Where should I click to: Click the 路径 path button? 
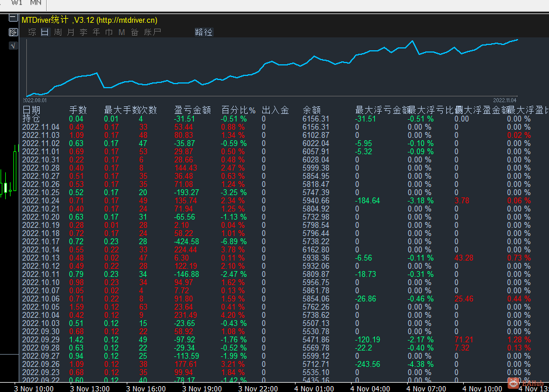(204, 32)
